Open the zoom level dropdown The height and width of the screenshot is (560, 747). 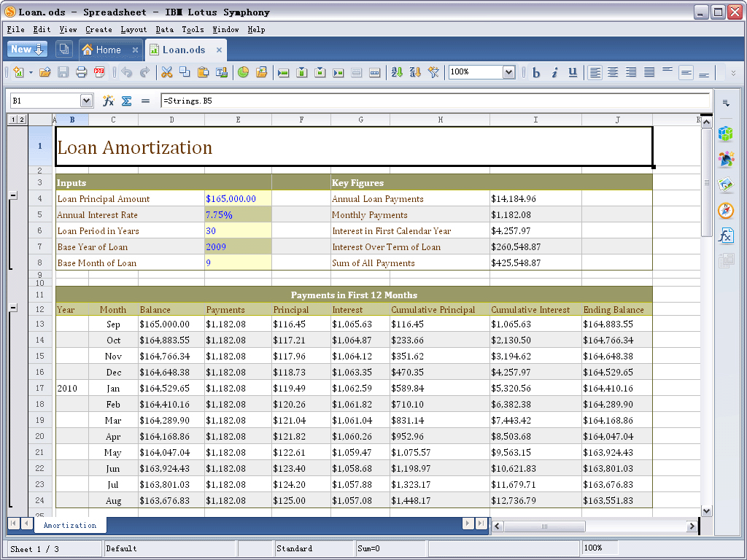(x=508, y=72)
